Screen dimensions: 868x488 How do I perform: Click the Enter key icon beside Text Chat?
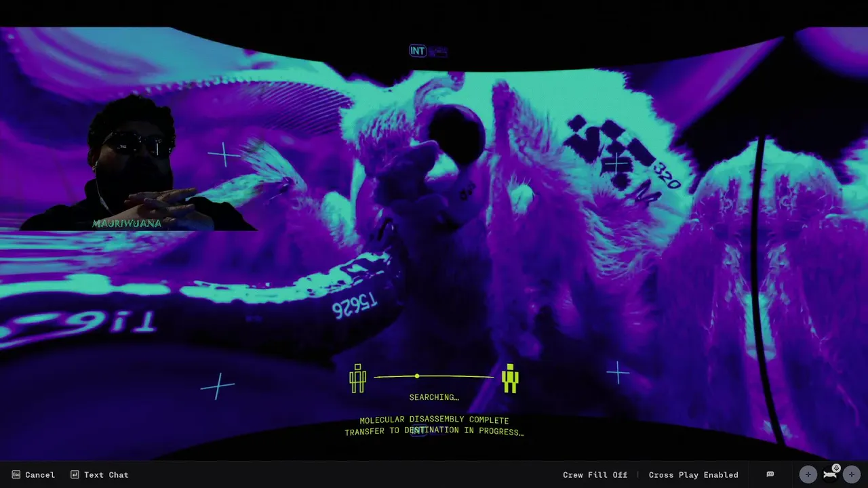click(x=75, y=475)
